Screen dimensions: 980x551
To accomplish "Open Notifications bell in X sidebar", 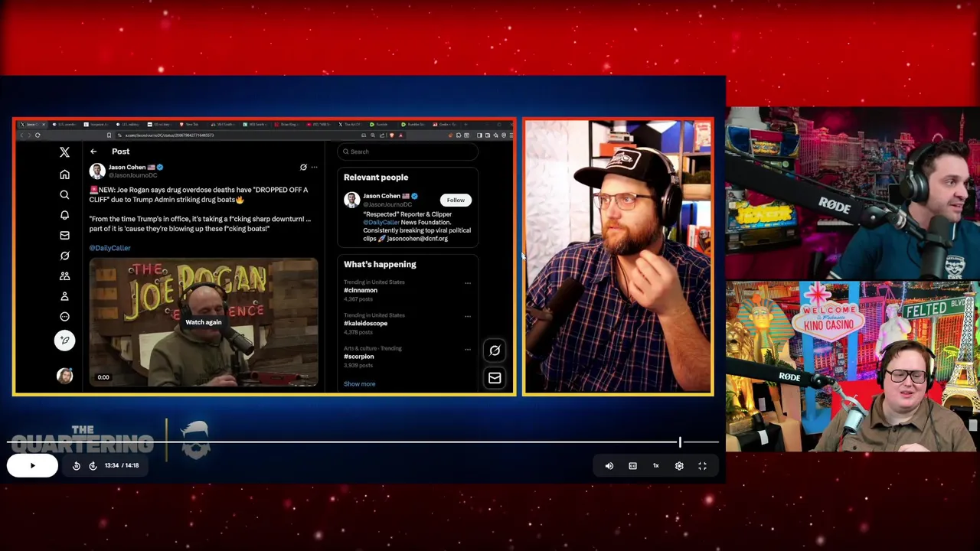I will coord(64,215).
